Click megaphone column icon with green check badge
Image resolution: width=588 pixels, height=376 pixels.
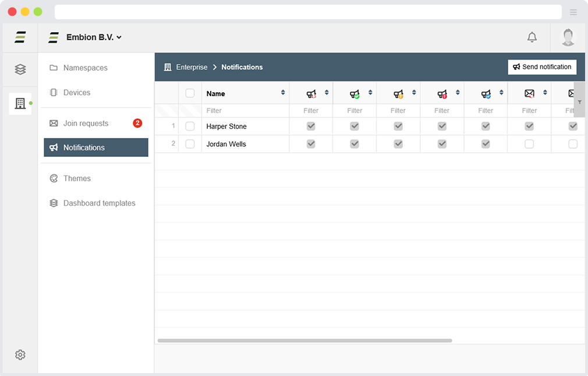tap(355, 93)
